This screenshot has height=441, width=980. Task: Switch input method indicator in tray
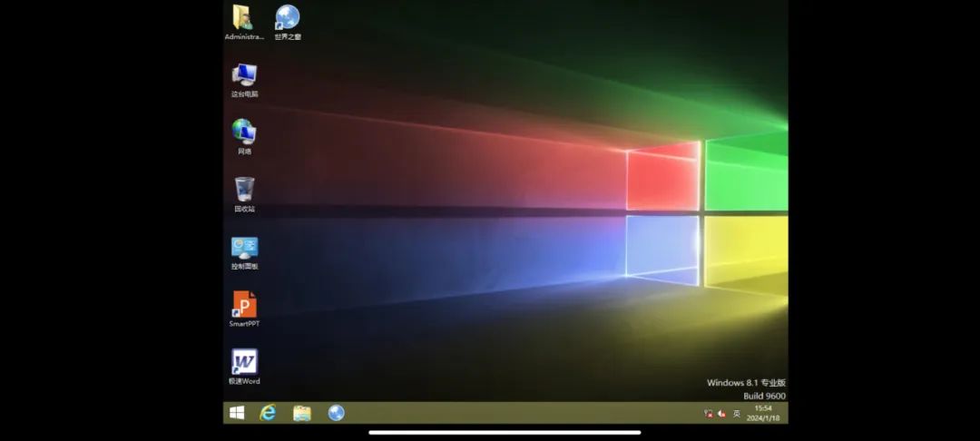737,414
